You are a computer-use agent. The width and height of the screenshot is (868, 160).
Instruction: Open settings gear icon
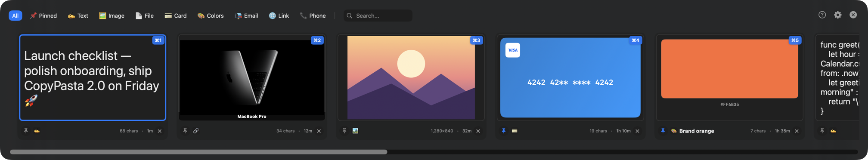pyautogui.click(x=837, y=15)
